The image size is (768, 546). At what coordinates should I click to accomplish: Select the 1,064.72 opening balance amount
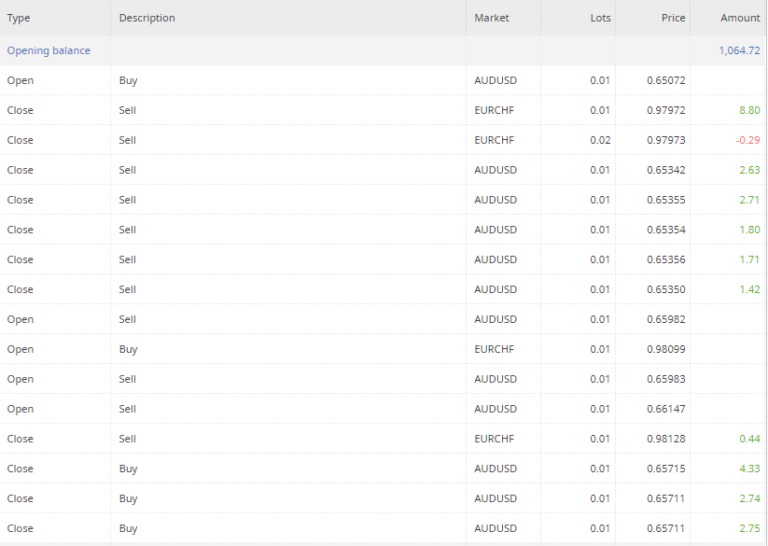click(x=739, y=50)
